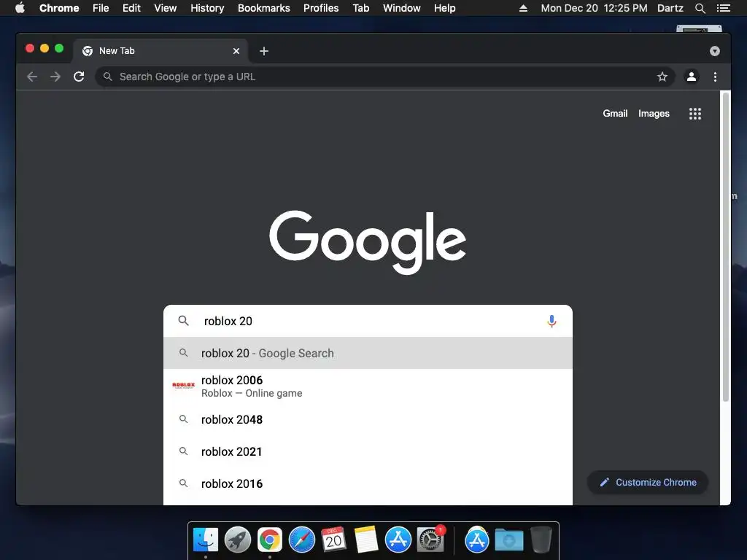The height and width of the screenshot is (560, 747).
Task: Reload the page
Action: point(79,77)
